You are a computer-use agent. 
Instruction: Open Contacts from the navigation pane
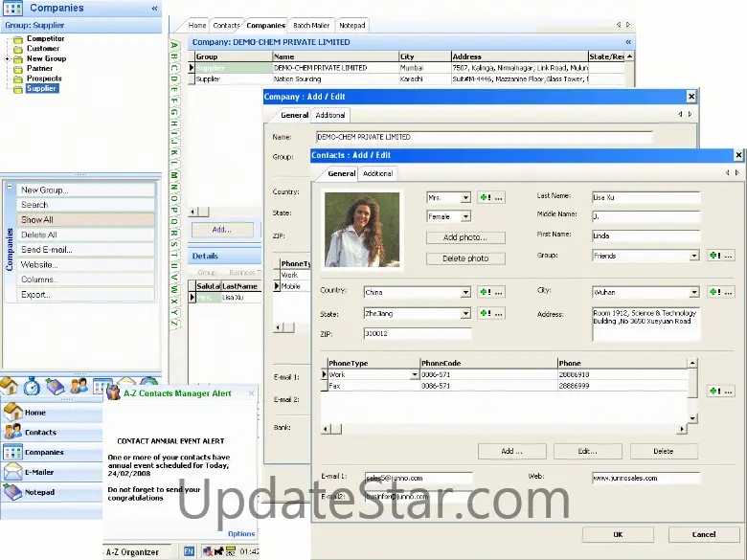pos(52,433)
